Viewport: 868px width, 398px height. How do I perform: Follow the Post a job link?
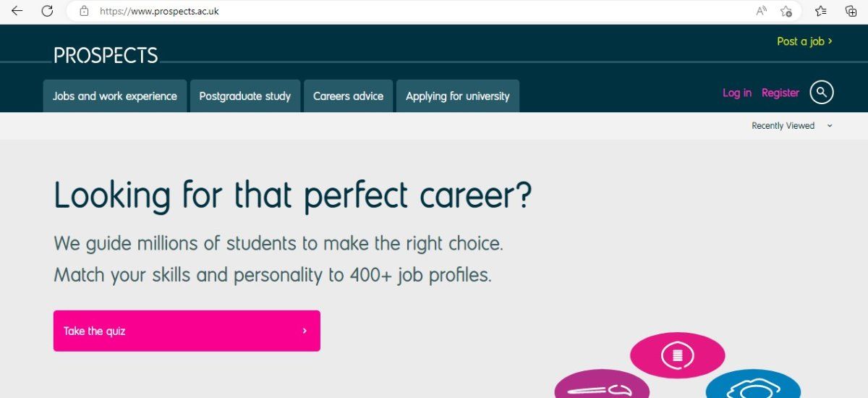[804, 41]
